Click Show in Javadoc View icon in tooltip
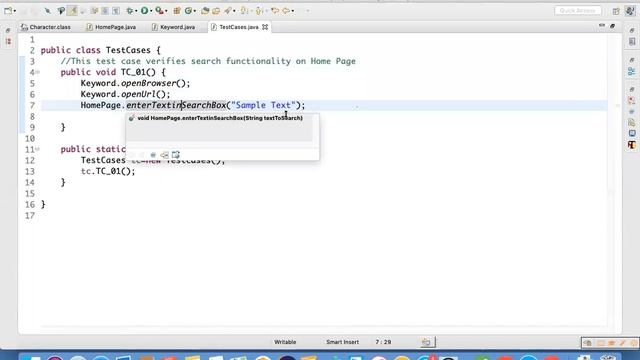 pyautogui.click(x=153, y=155)
